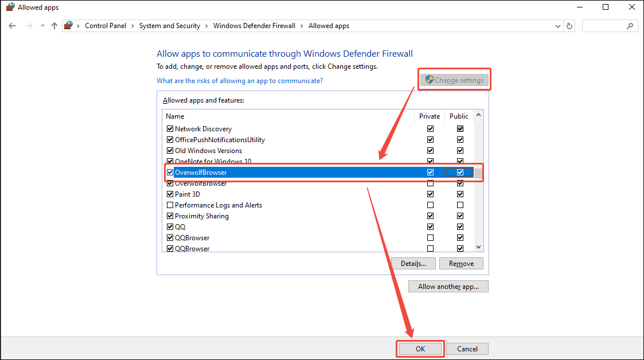The height and width of the screenshot is (360, 644).
Task: Expand chevron after System and Security
Action: point(206,26)
